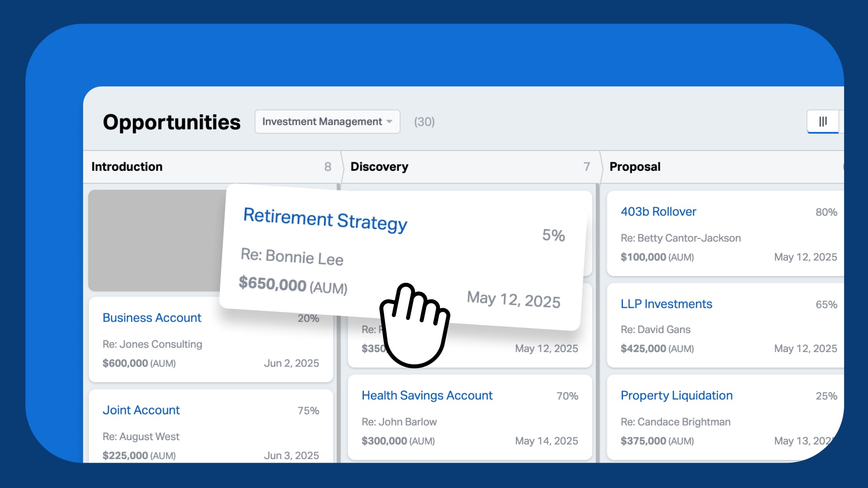Screen dimensions: 868x488
Task: Select the Discovery stage header
Action: (x=379, y=167)
